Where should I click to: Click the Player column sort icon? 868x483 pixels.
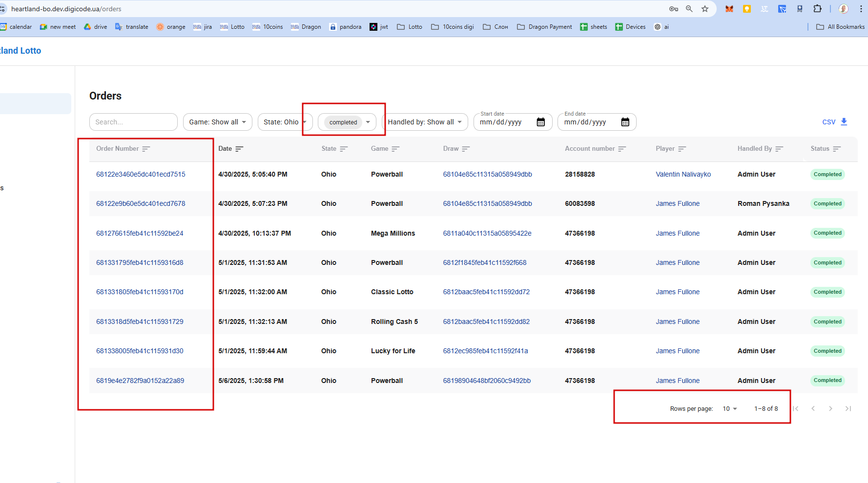click(x=682, y=149)
